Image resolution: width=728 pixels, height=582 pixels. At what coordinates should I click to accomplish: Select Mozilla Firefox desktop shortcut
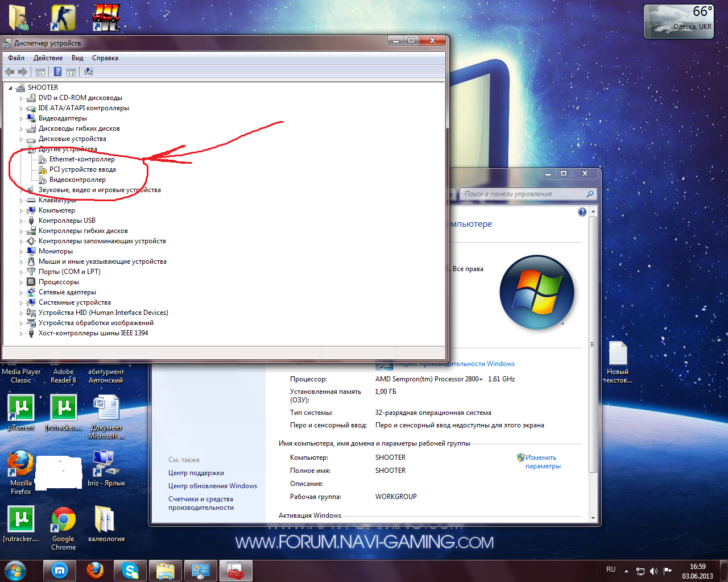[21, 473]
